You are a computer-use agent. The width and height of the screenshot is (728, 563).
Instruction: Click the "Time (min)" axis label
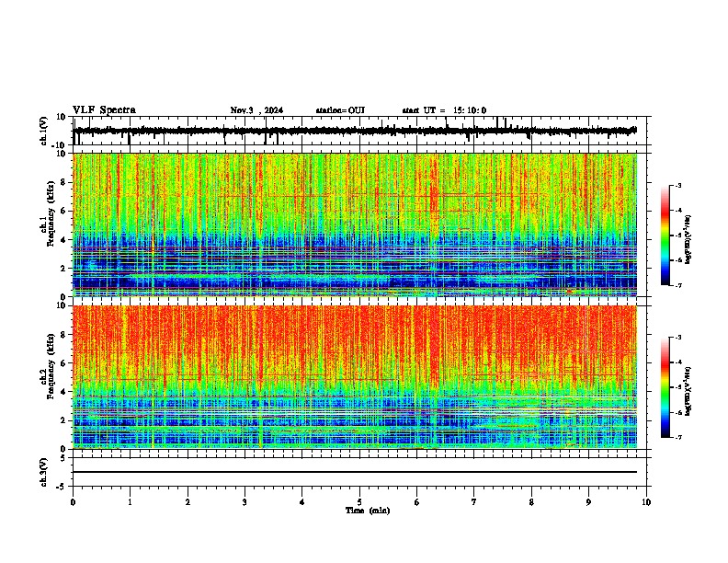[x=368, y=511]
